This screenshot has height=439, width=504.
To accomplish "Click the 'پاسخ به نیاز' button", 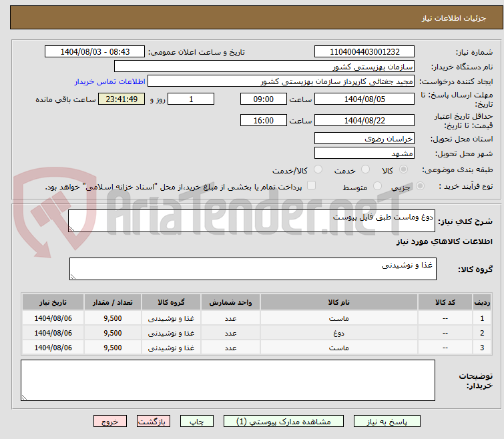I will click(387, 422).
